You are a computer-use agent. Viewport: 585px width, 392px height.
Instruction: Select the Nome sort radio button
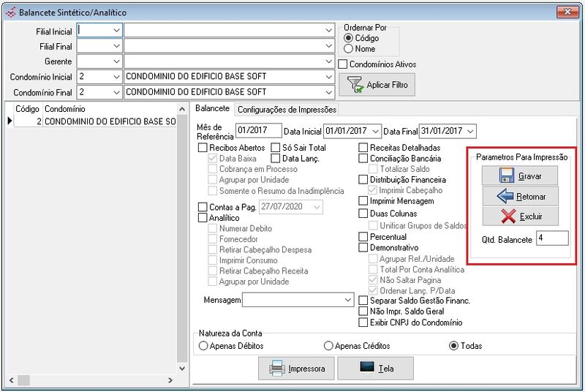tap(348, 49)
